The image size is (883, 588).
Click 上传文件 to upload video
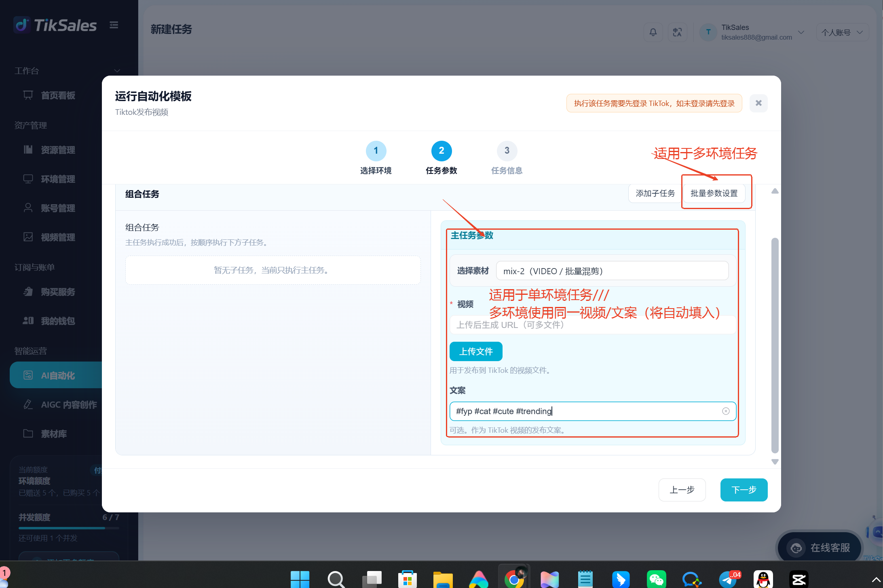(x=476, y=351)
